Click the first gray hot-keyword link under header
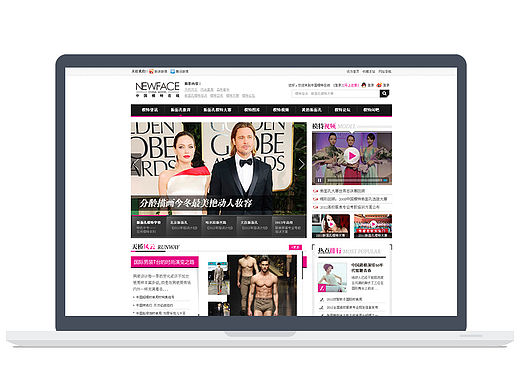The height and width of the screenshot is (390, 520). (x=191, y=90)
